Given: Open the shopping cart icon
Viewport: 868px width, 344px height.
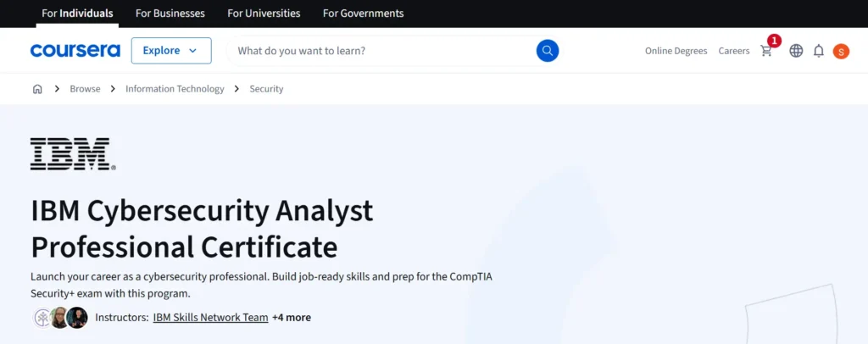Looking at the screenshot, I should pyautogui.click(x=766, y=51).
